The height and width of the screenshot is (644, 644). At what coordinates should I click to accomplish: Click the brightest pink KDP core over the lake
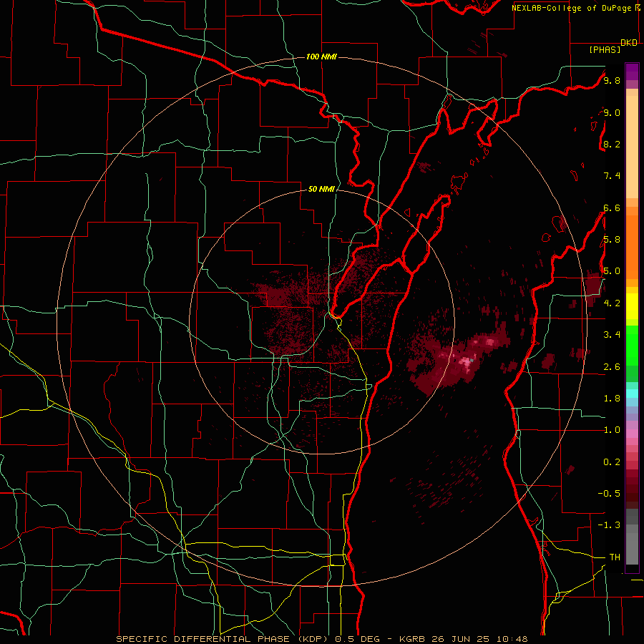(x=466, y=361)
